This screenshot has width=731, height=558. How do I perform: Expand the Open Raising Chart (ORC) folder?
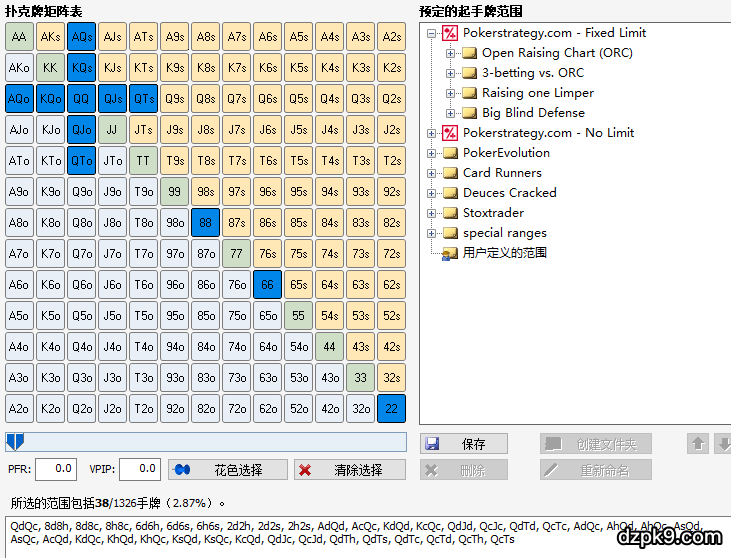451,53
